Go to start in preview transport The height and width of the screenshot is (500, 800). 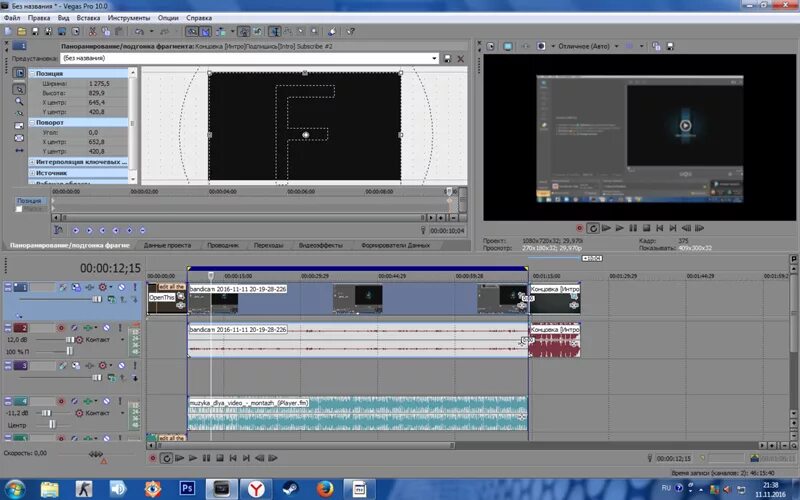coord(660,228)
